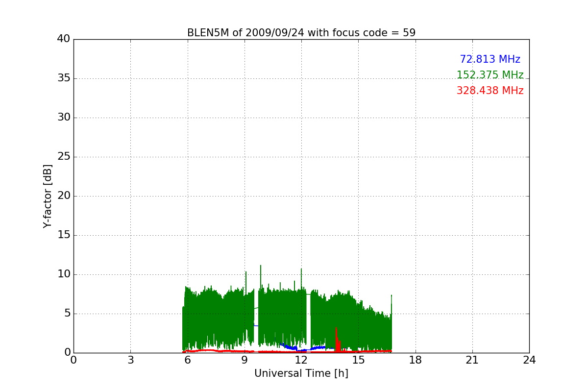Click the y-axis tick label '40'

pyautogui.click(x=64, y=39)
